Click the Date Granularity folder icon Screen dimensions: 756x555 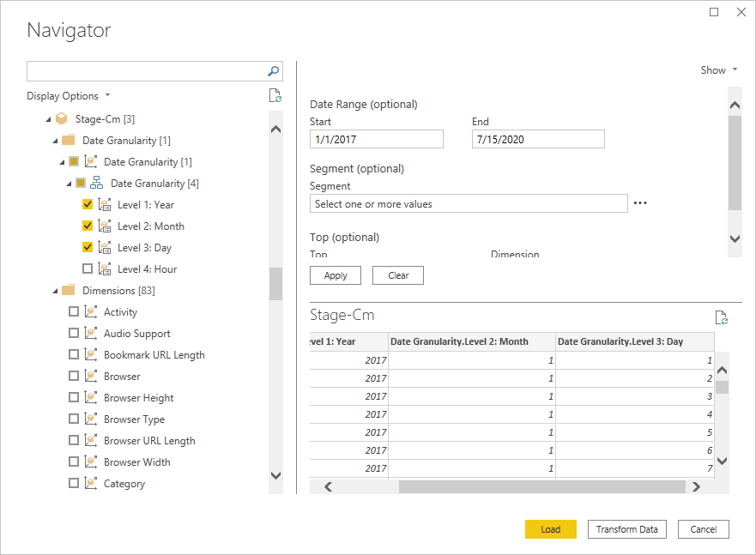[x=68, y=140]
